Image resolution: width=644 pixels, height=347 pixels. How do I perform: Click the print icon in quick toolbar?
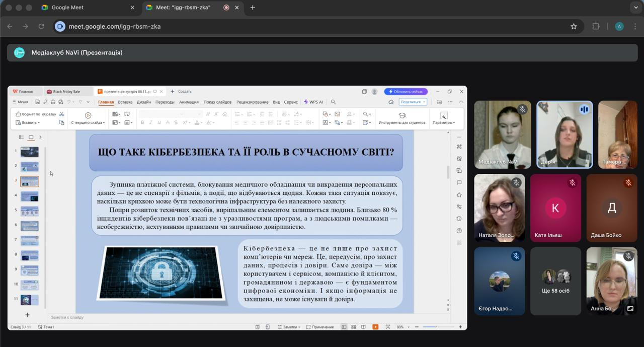coord(53,102)
